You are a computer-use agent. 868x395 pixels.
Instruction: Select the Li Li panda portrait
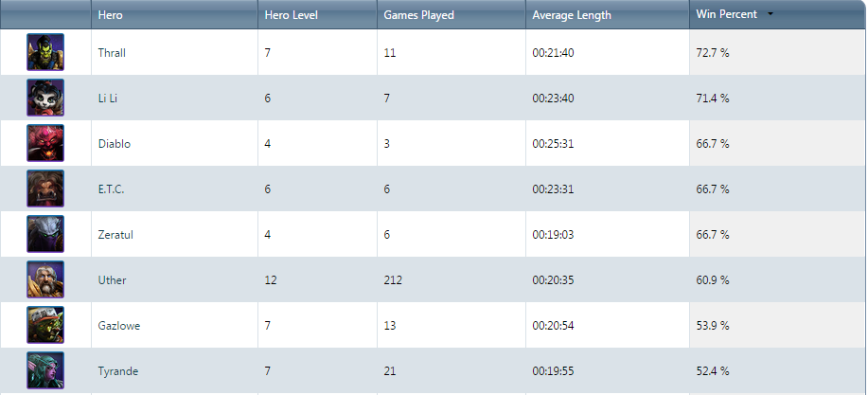[45, 98]
